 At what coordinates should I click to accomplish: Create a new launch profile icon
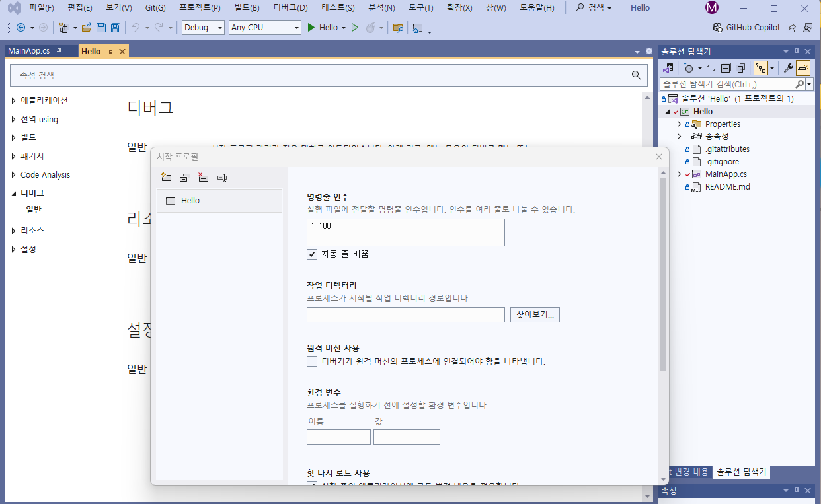coord(167,178)
